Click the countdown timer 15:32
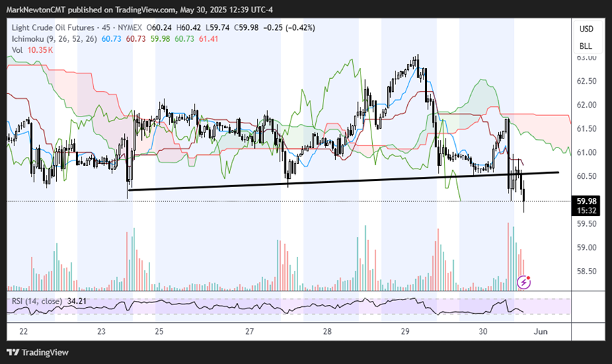This screenshot has width=612, height=364. click(586, 211)
